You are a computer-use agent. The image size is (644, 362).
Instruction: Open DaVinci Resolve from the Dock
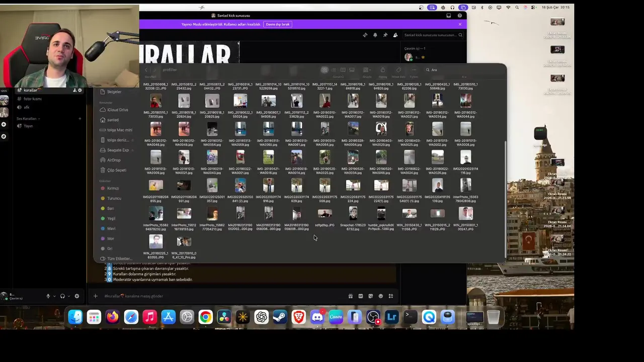coord(224,317)
